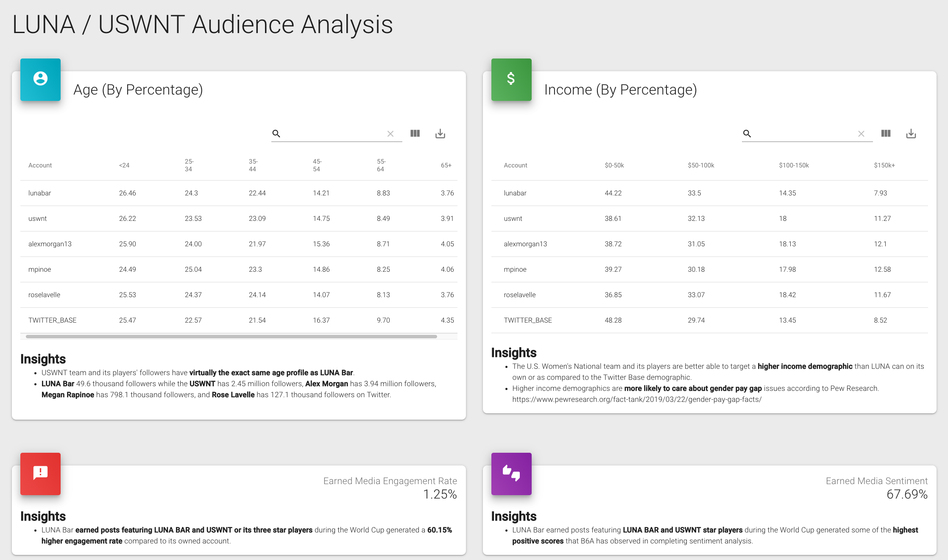948x560 pixels.
Task: Click the LUNA / USWNT Audience Analysis heading
Action: [203, 25]
